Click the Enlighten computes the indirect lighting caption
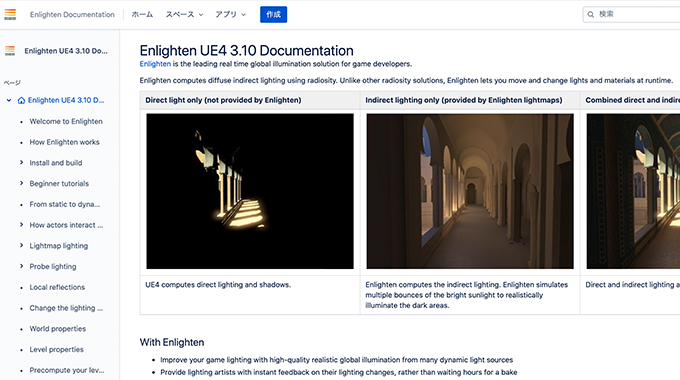 (467, 295)
